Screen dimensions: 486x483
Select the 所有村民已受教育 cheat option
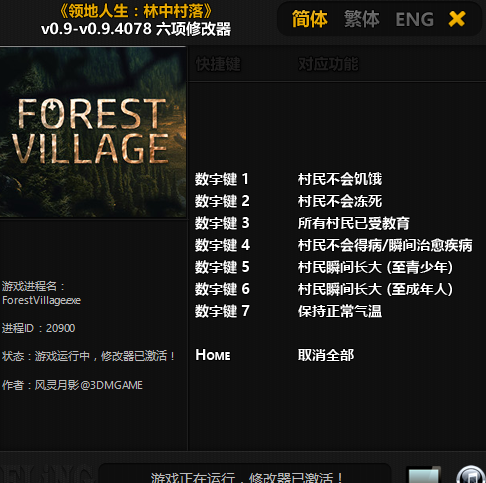[354, 223]
